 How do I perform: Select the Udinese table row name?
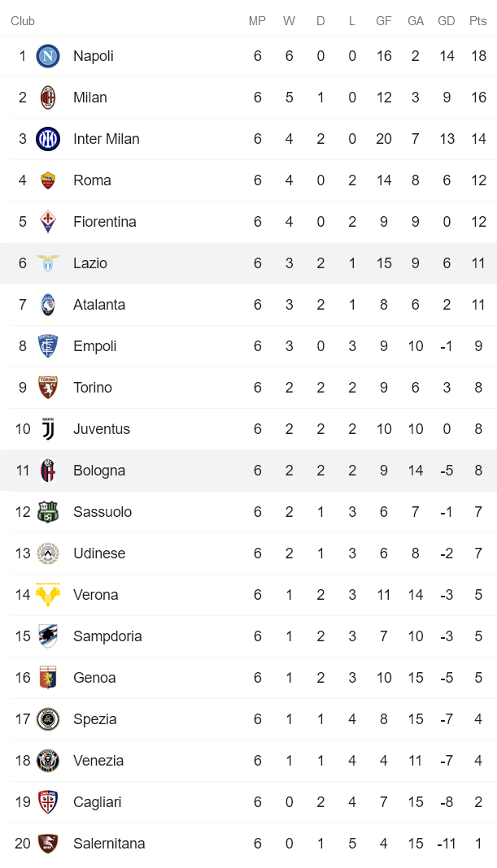(x=99, y=553)
